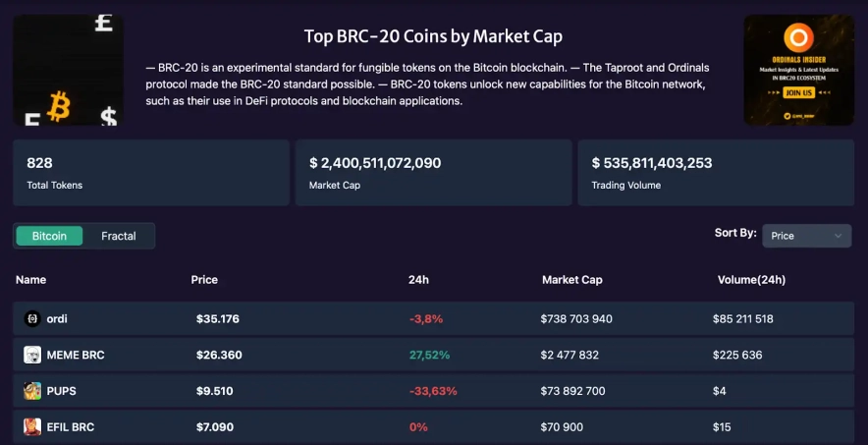Click the dollar sign symbol in banner
The height and width of the screenshot is (445, 868).
click(x=108, y=118)
